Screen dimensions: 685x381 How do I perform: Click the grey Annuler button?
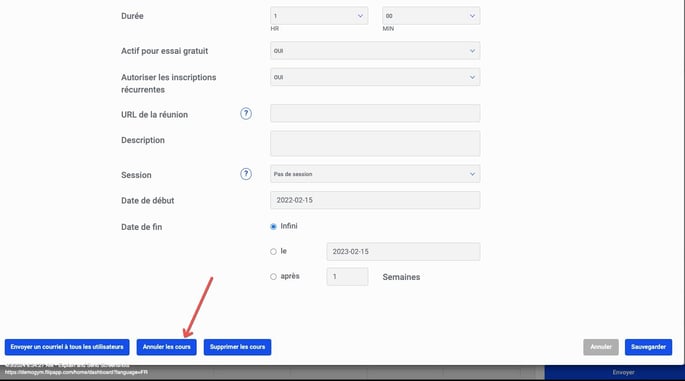pos(601,347)
